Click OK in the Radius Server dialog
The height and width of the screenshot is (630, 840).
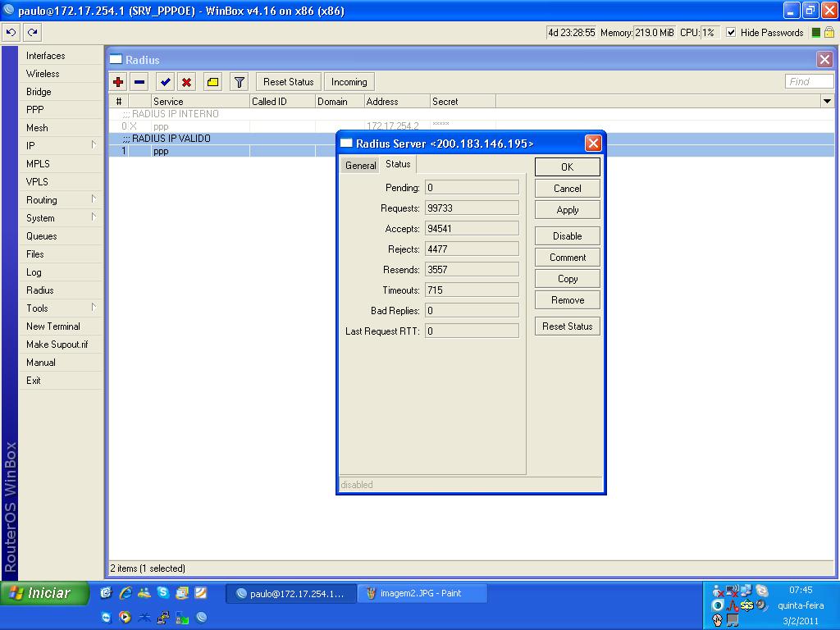click(568, 167)
